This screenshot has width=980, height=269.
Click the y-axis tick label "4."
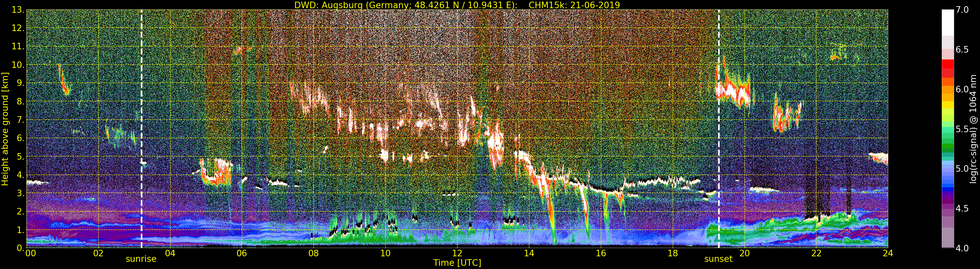point(20,175)
